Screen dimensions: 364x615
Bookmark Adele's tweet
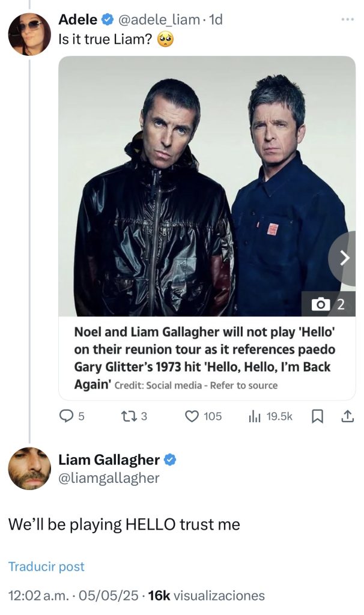pyautogui.click(x=319, y=416)
